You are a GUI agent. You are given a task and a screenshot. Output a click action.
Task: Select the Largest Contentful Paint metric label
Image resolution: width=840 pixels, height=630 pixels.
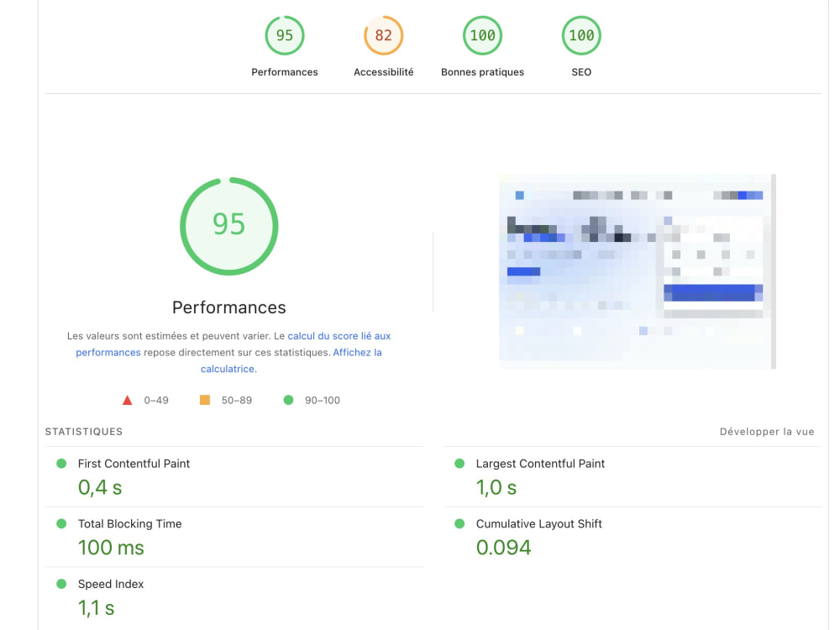coord(540,464)
